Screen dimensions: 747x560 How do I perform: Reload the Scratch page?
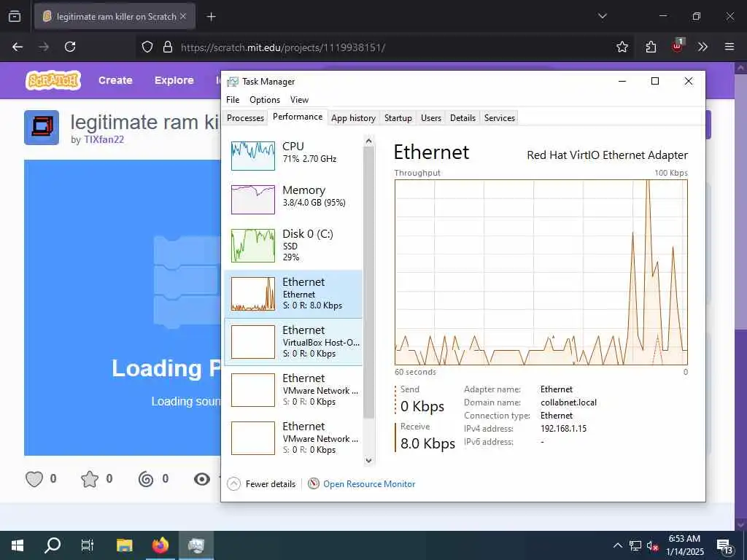coord(70,47)
